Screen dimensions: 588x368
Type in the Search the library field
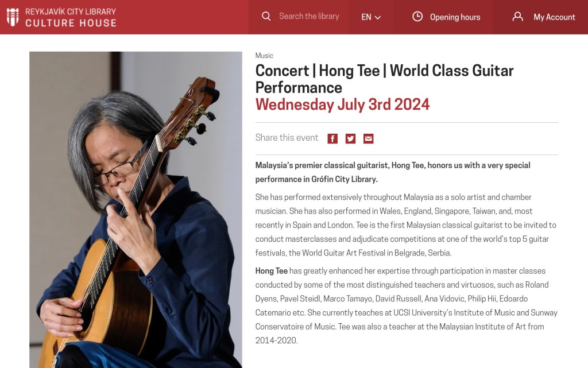click(x=309, y=16)
